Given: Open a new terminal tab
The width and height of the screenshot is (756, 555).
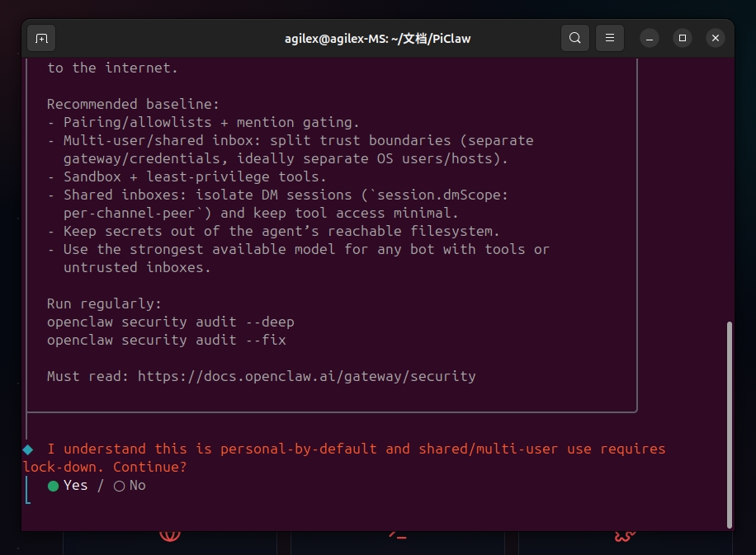Looking at the screenshot, I should (41, 38).
